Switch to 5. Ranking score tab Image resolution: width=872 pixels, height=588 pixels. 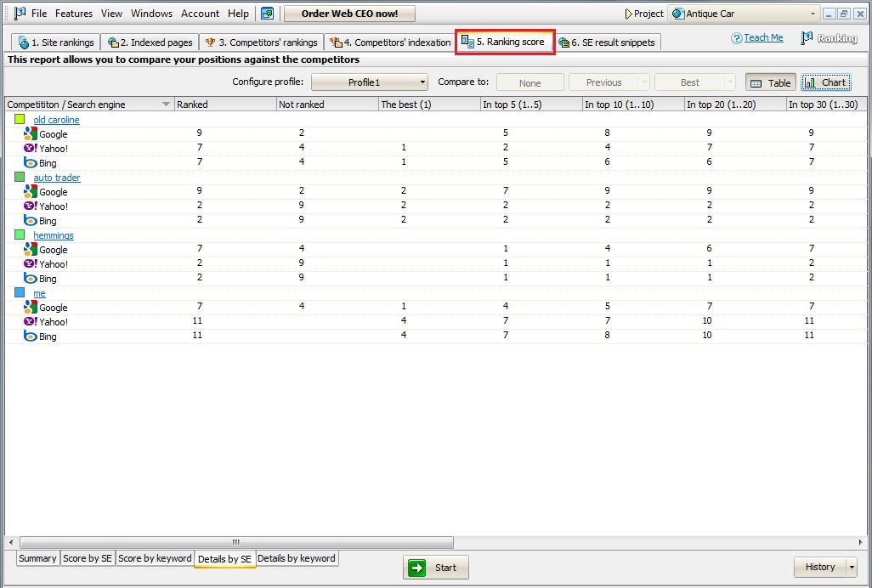point(504,42)
